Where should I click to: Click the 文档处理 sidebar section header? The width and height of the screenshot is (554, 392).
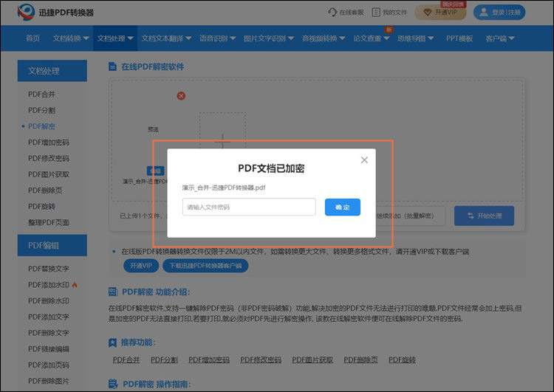[52, 71]
